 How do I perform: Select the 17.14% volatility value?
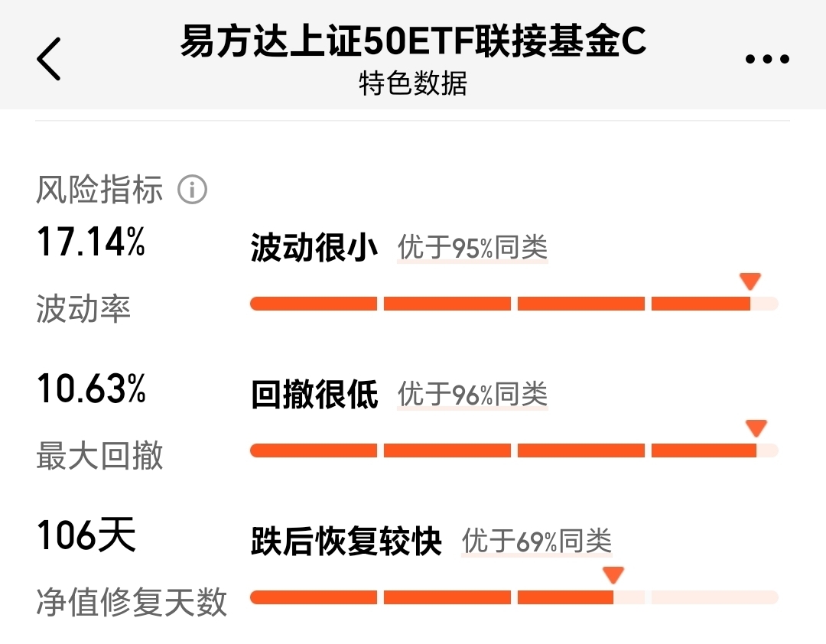91,242
